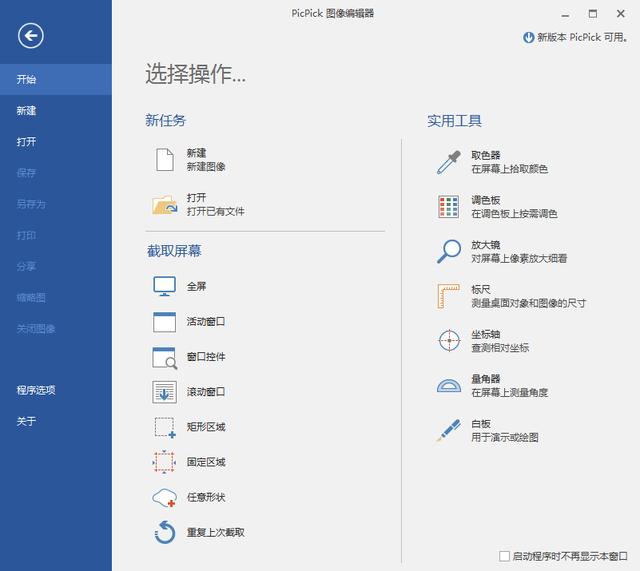
Task: Click the full screen monitor icon
Action: click(164, 286)
